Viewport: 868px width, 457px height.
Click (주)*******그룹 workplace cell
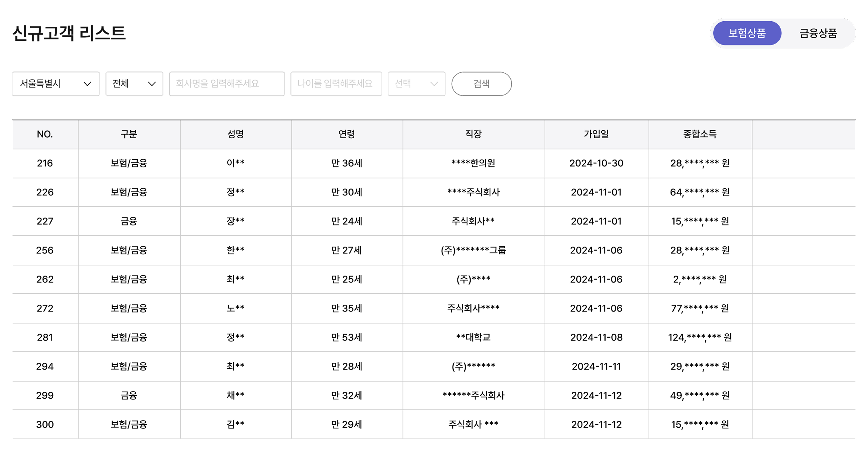point(473,250)
